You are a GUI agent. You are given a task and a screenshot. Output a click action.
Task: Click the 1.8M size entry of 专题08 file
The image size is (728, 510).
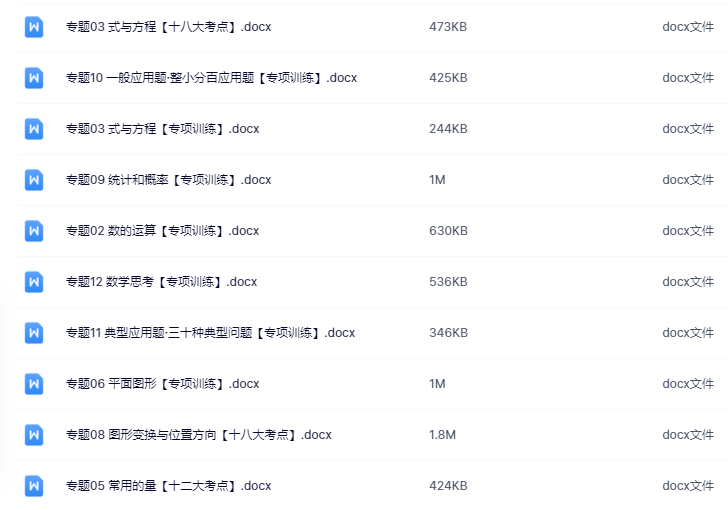442,435
